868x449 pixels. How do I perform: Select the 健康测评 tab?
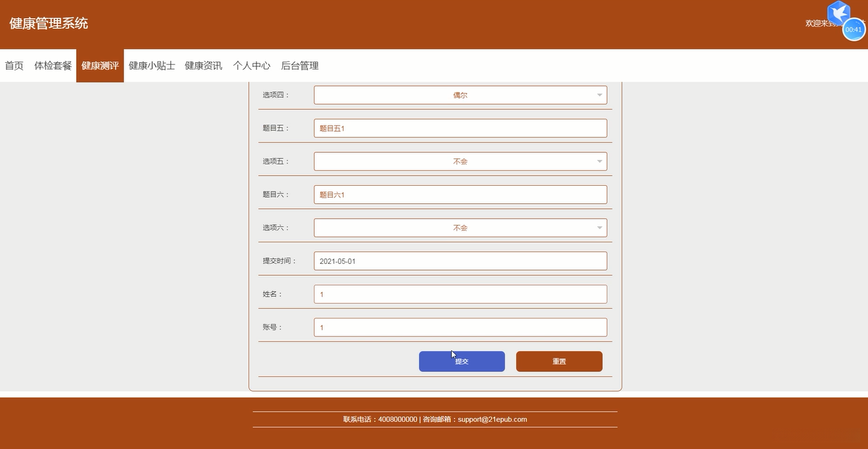click(100, 65)
